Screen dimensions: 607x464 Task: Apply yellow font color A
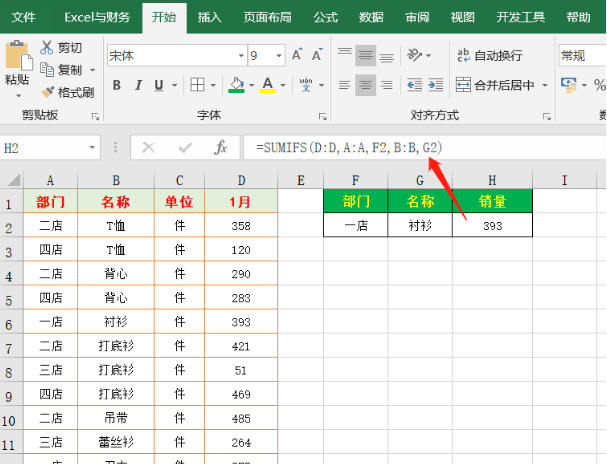click(x=268, y=85)
